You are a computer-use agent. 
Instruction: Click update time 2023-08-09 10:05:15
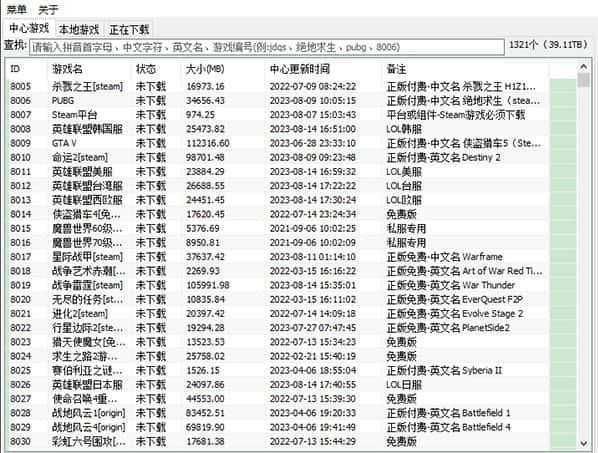click(x=313, y=101)
